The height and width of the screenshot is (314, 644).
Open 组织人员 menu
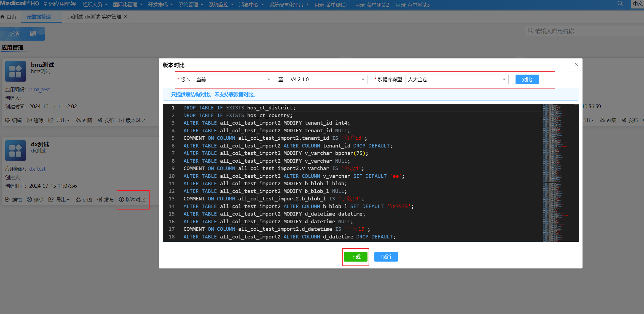click(x=95, y=5)
